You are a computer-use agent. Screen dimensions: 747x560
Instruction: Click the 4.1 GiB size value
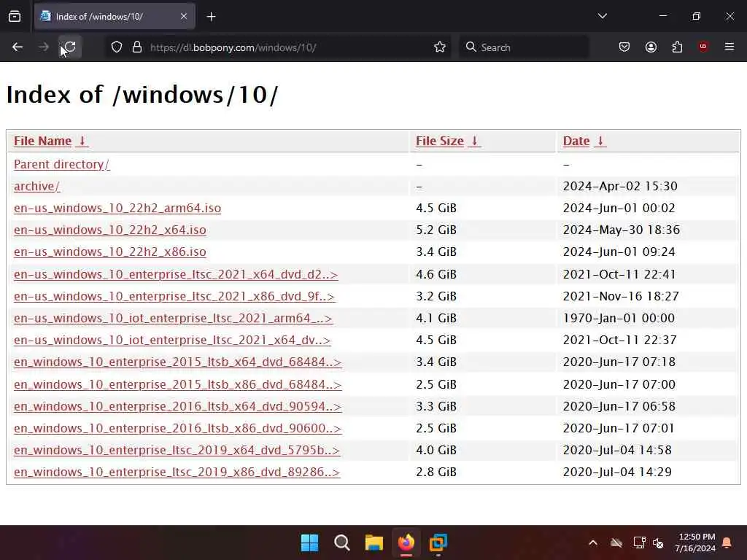436,318
